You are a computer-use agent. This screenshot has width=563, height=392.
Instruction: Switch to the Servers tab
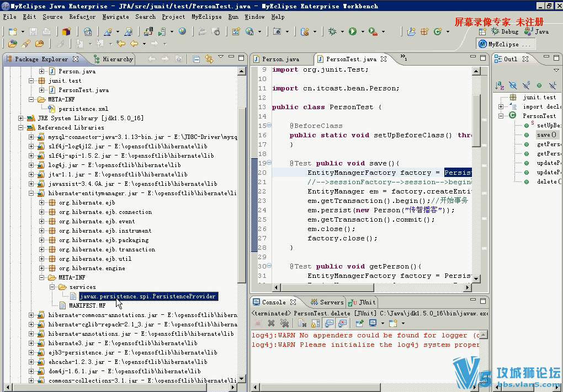click(x=327, y=302)
